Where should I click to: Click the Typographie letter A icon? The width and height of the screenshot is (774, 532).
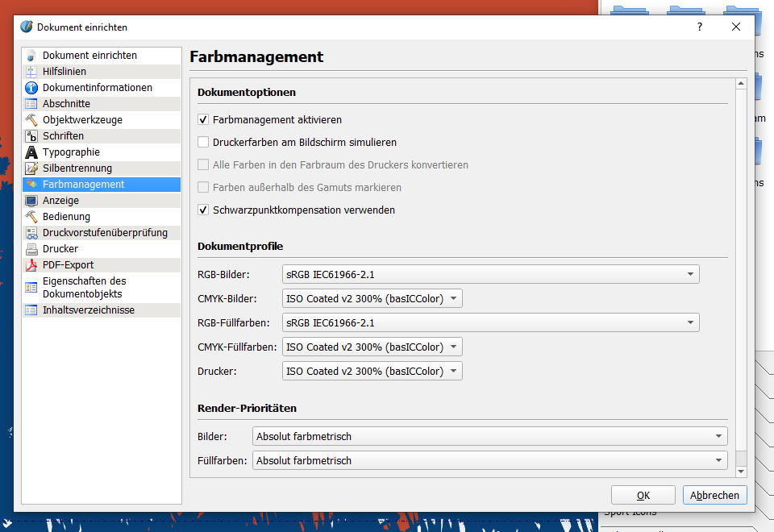(x=31, y=152)
